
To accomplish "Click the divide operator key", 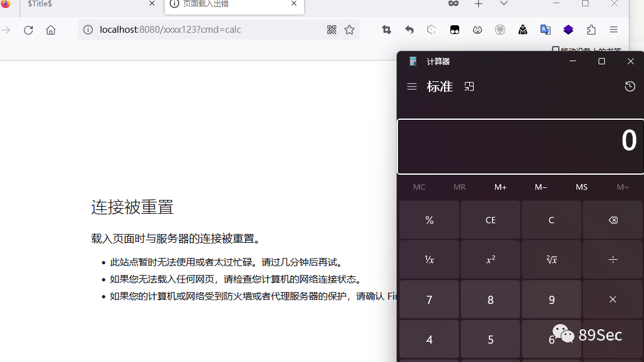I will [x=613, y=260].
